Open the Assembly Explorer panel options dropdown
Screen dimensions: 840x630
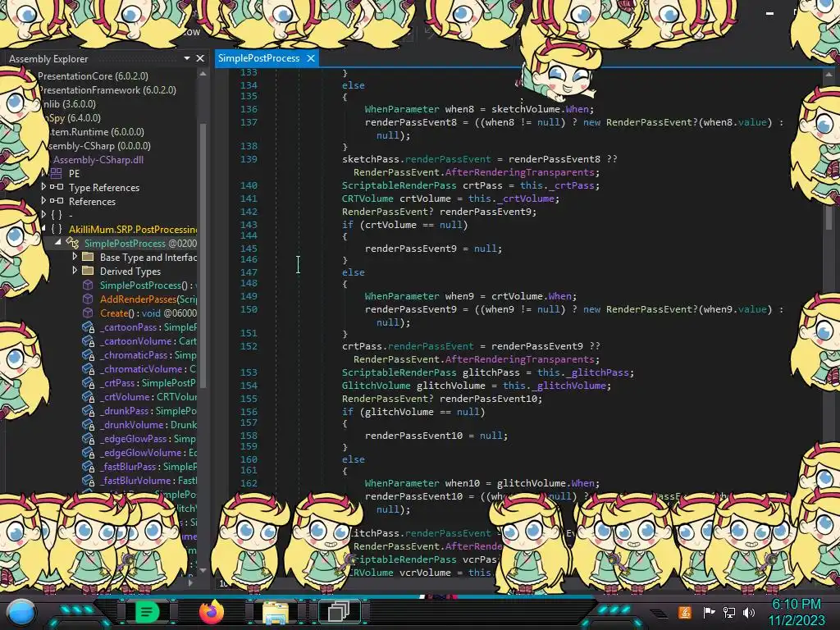point(187,58)
